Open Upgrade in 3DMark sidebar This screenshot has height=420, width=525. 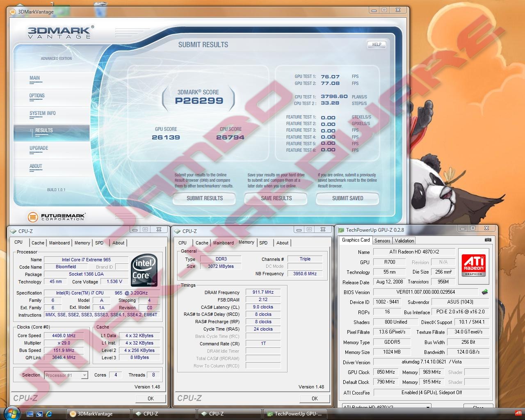coord(39,148)
